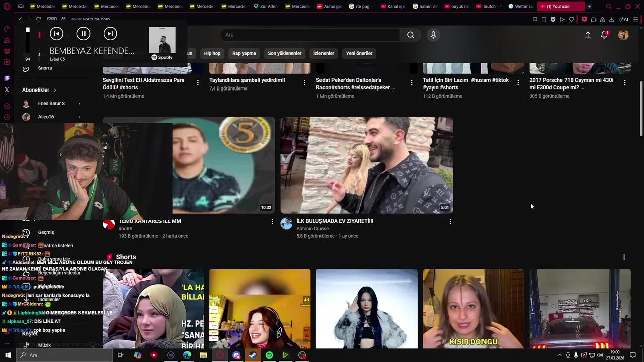Open options for 'Taylandlılara şambali yedirdim' short
644x362 pixels.
click(304, 83)
